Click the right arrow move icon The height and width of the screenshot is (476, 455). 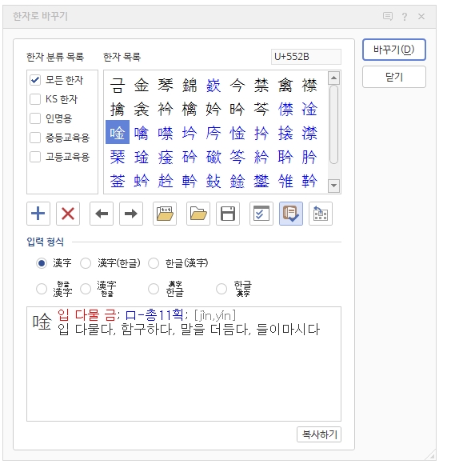[131, 214]
